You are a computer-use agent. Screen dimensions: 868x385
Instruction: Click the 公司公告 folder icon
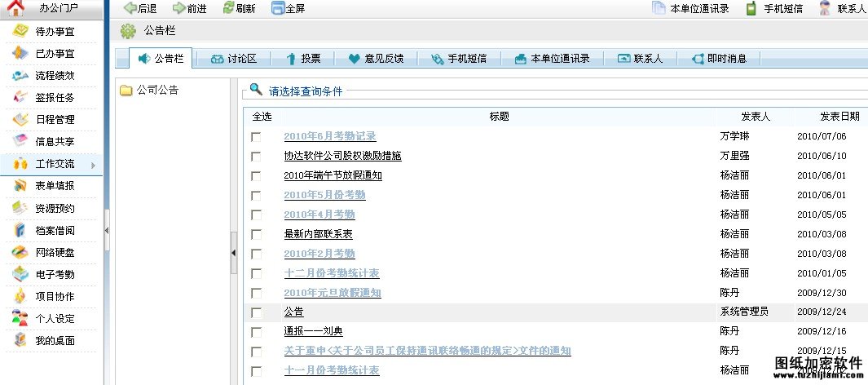coord(126,91)
